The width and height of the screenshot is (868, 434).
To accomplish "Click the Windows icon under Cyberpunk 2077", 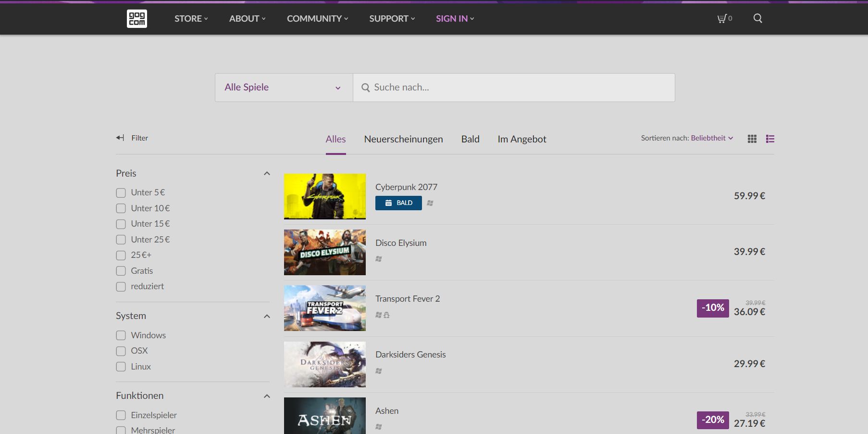I will (x=430, y=203).
